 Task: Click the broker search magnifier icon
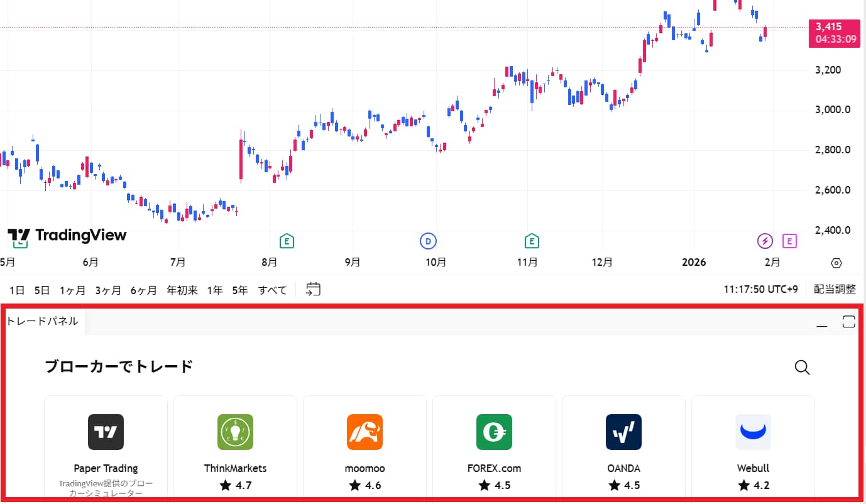(x=802, y=368)
